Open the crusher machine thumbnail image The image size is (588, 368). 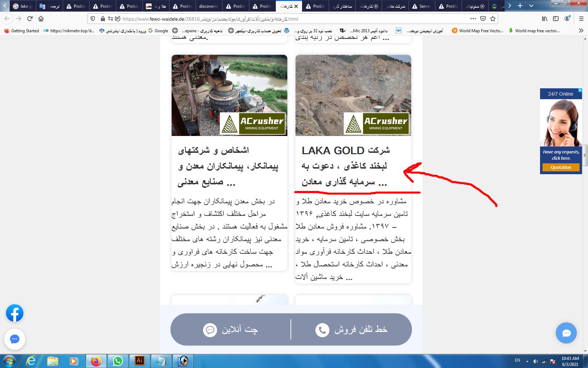[229, 95]
